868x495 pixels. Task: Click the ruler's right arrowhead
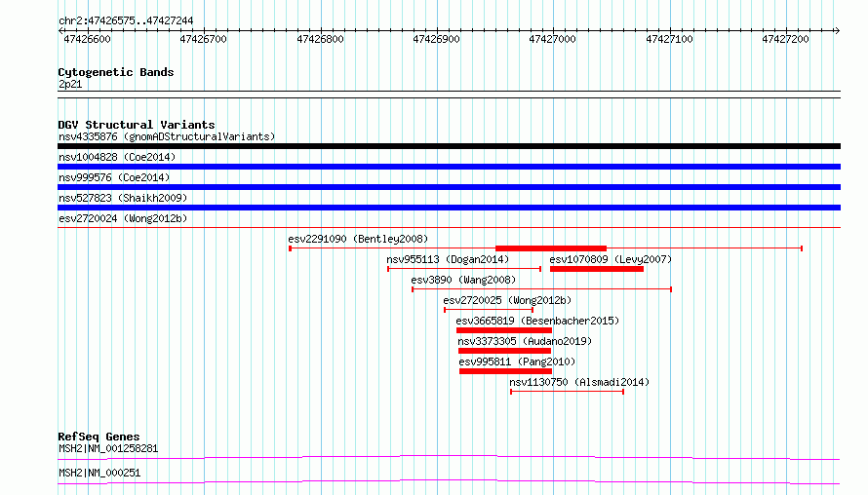tap(838, 31)
